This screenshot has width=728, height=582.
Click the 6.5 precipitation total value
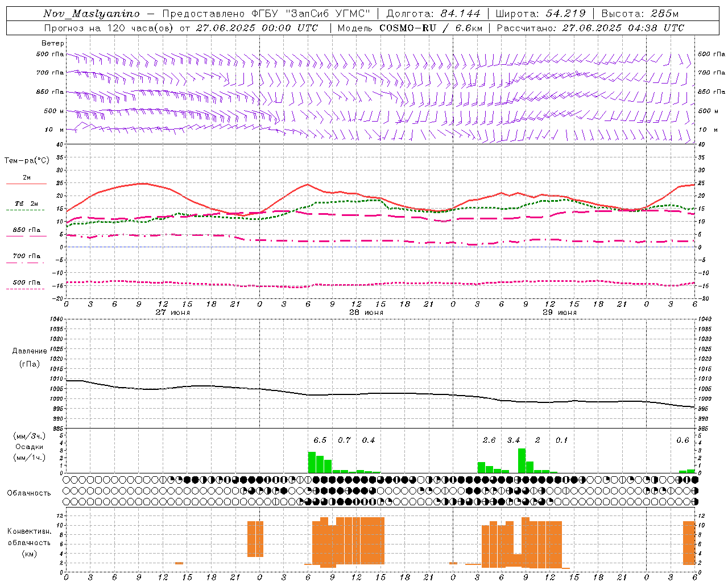(x=320, y=440)
